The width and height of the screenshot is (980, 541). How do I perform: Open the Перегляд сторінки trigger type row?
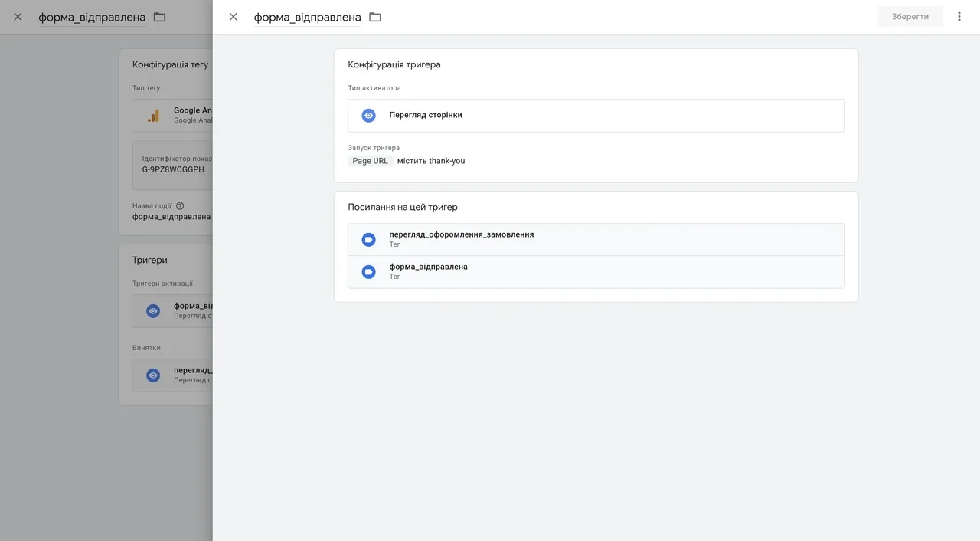point(596,115)
